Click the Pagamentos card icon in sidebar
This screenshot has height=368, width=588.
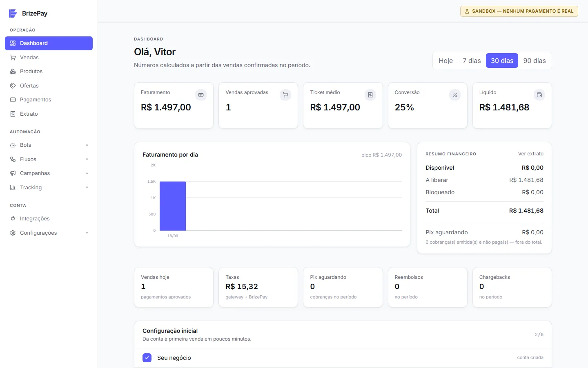13,100
